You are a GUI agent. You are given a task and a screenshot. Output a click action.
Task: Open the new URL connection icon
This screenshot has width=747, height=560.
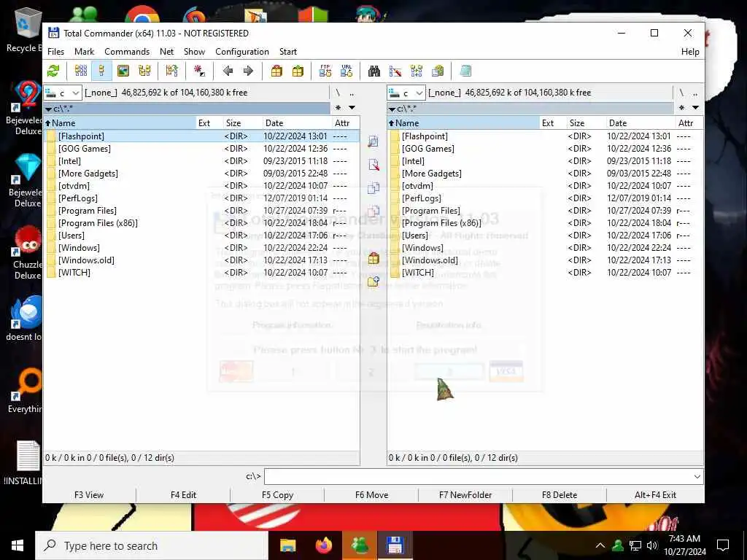click(x=347, y=71)
